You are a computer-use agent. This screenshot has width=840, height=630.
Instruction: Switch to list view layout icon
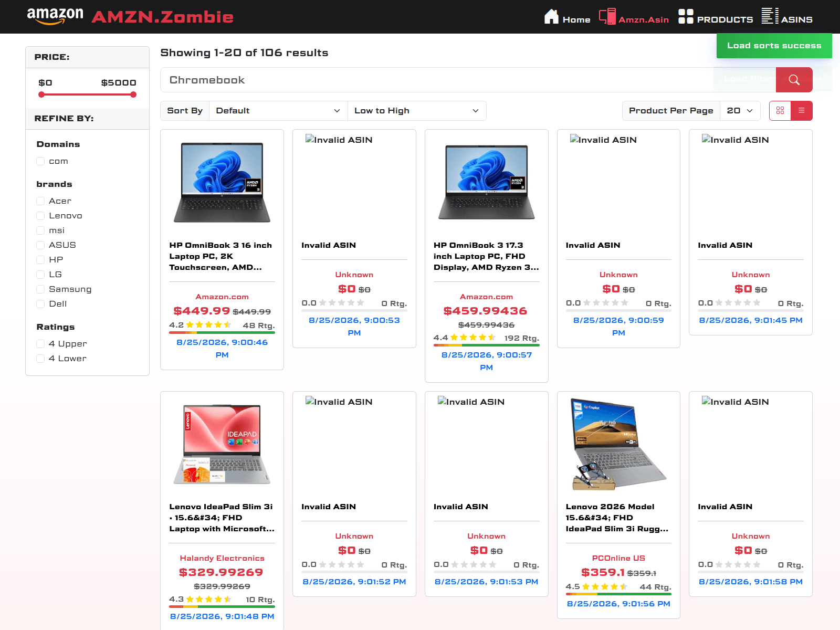(802, 111)
